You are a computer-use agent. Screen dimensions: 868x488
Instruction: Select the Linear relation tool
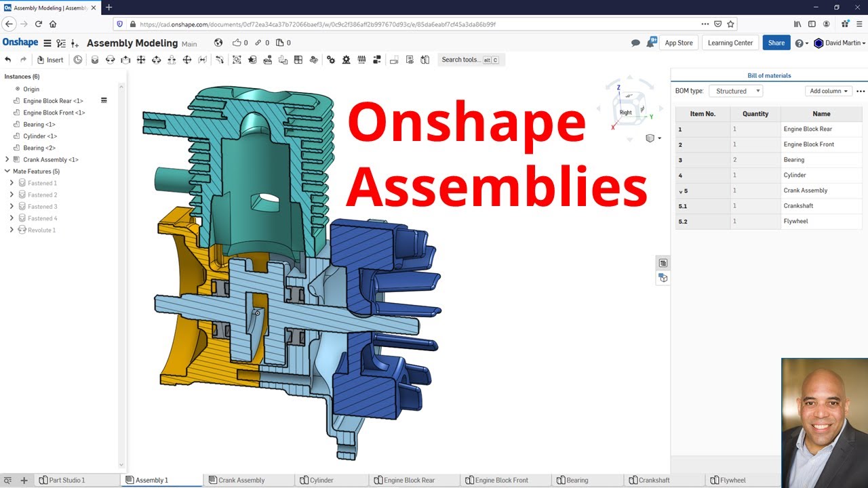pos(377,60)
